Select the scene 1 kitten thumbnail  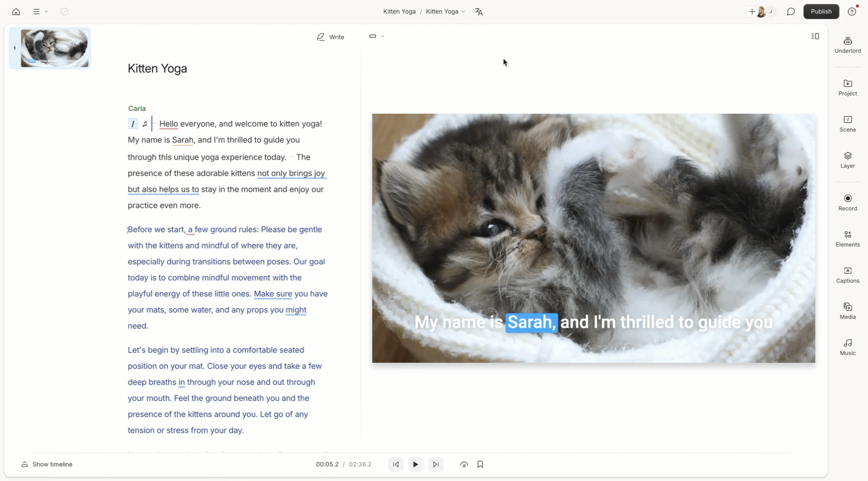click(54, 48)
